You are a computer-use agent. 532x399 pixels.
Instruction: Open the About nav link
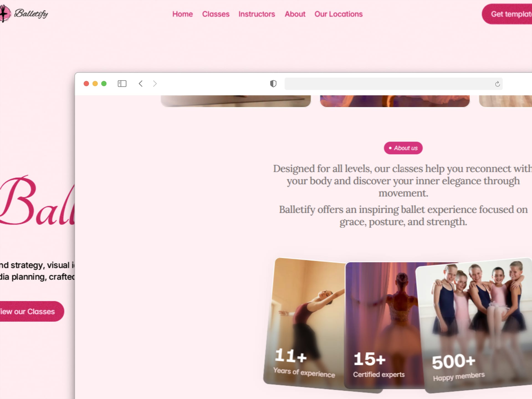pos(295,14)
